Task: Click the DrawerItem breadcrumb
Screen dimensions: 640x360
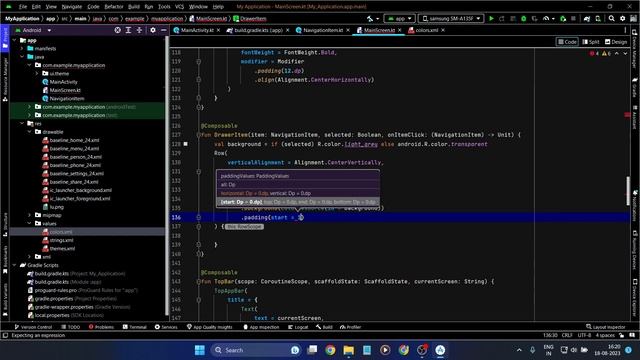Action: click(x=250, y=19)
